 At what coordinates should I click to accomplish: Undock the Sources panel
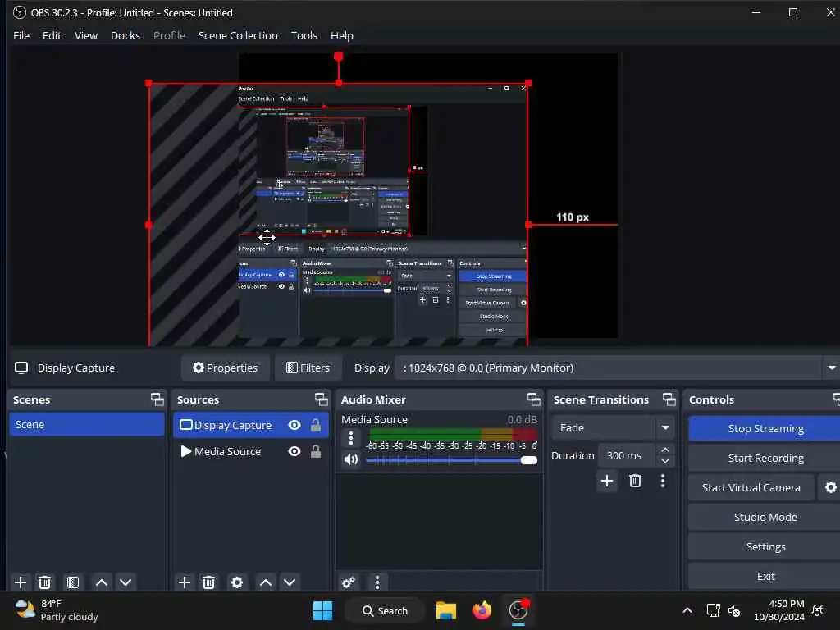(x=321, y=399)
